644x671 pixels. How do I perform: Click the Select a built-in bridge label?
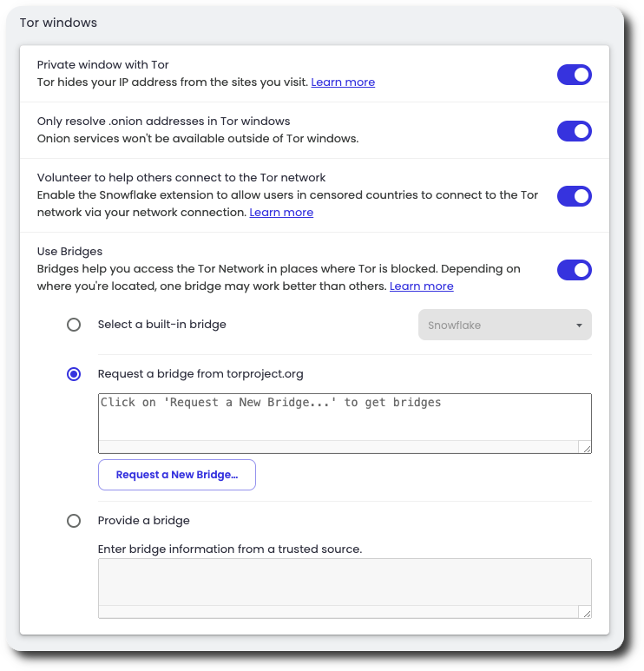tap(161, 325)
